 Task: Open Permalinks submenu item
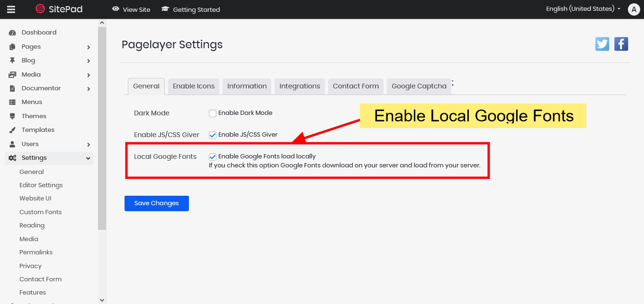coord(36,252)
